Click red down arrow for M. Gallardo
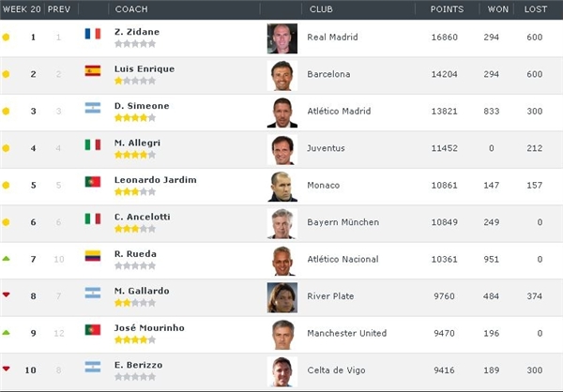The width and height of the screenshot is (563, 392). coord(6,295)
